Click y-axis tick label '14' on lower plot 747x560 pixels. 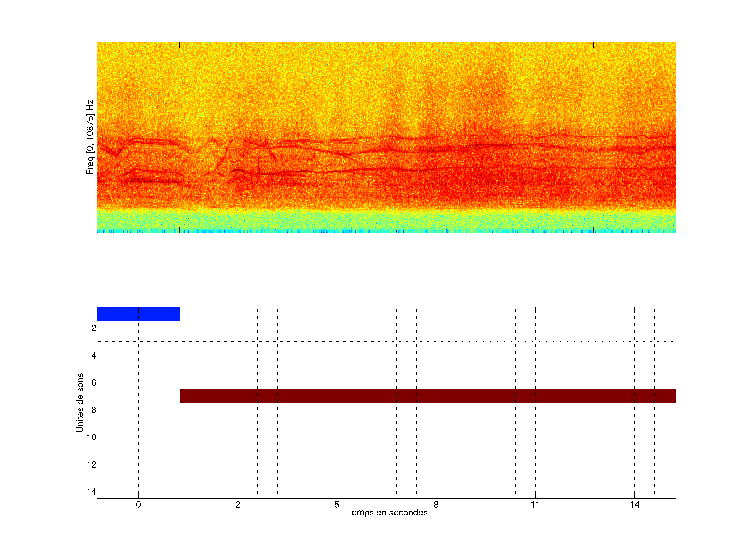[x=92, y=492]
